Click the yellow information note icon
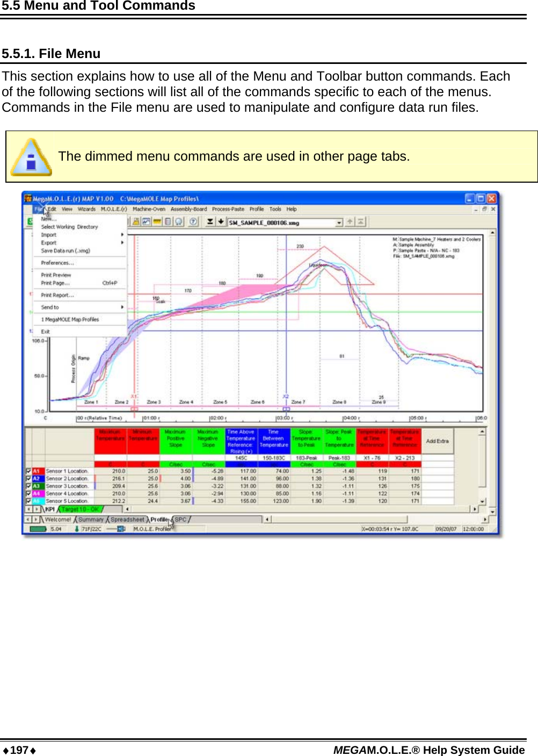The height and width of the screenshot is (756, 538). click(x=31, y=157)
